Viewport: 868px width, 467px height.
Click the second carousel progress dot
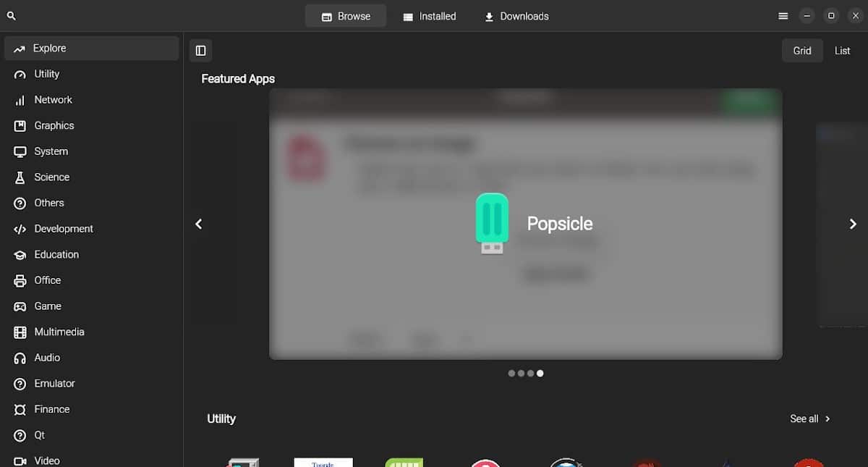coord(521,373)
